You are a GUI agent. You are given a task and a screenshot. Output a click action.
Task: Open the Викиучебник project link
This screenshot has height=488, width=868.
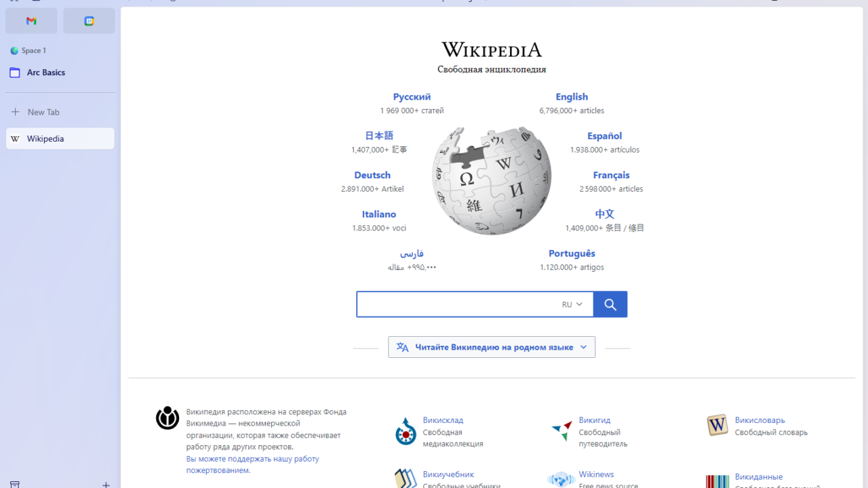[448, 474]
